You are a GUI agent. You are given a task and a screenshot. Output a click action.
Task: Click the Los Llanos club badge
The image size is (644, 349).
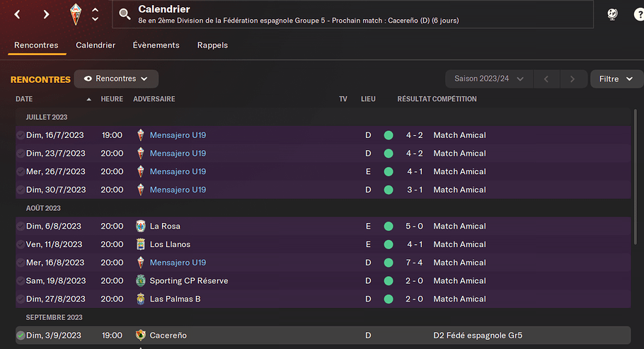pos(140,244)
